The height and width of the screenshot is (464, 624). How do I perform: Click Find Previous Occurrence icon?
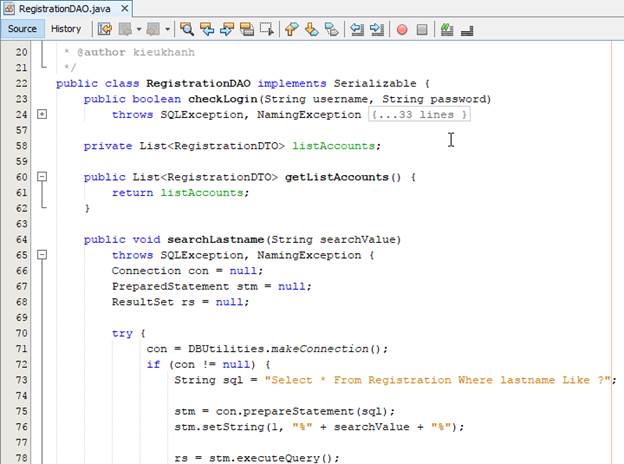[x=207, y=29]
